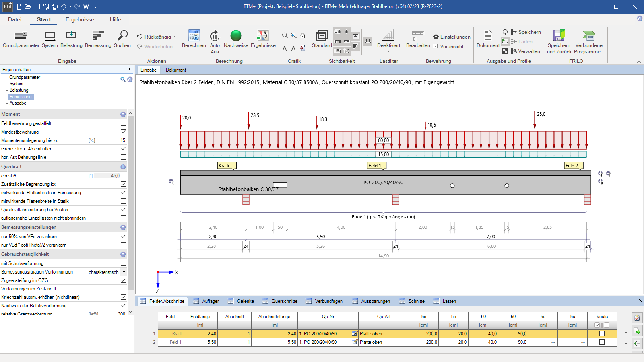644x362 pixels.
Task: Open the Auflager table tab
Action: coord(206,301)
